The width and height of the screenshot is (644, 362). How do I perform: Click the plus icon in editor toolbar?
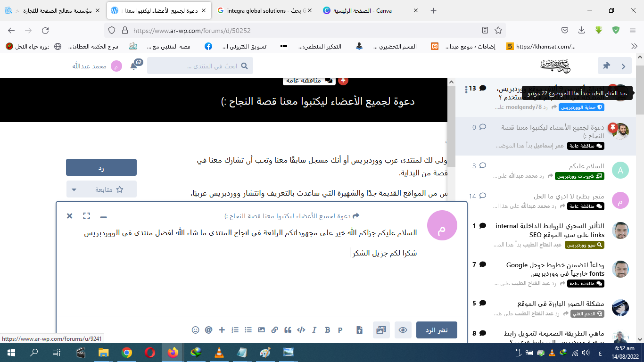222,330
